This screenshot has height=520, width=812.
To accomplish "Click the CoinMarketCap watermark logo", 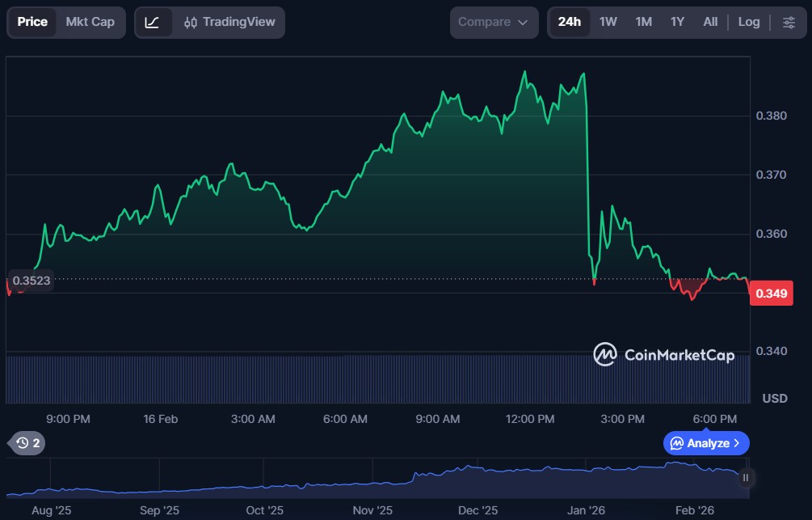I will coord(663,354).
